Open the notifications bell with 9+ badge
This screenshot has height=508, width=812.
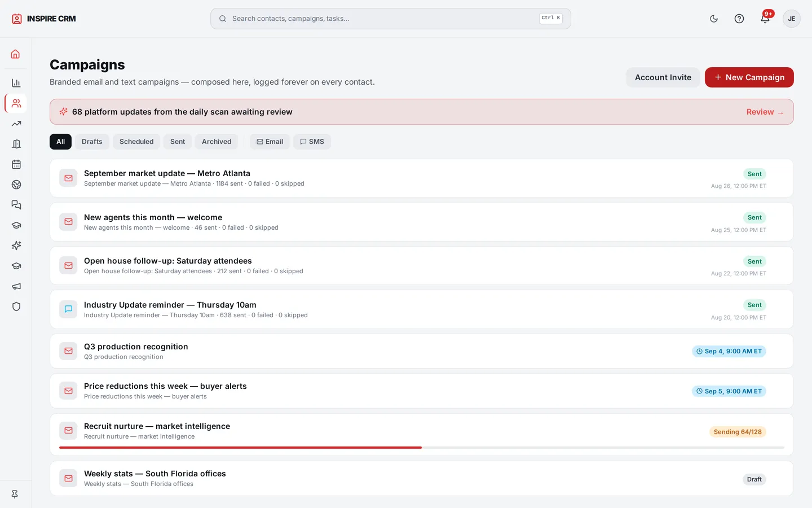tap(765, 19)
